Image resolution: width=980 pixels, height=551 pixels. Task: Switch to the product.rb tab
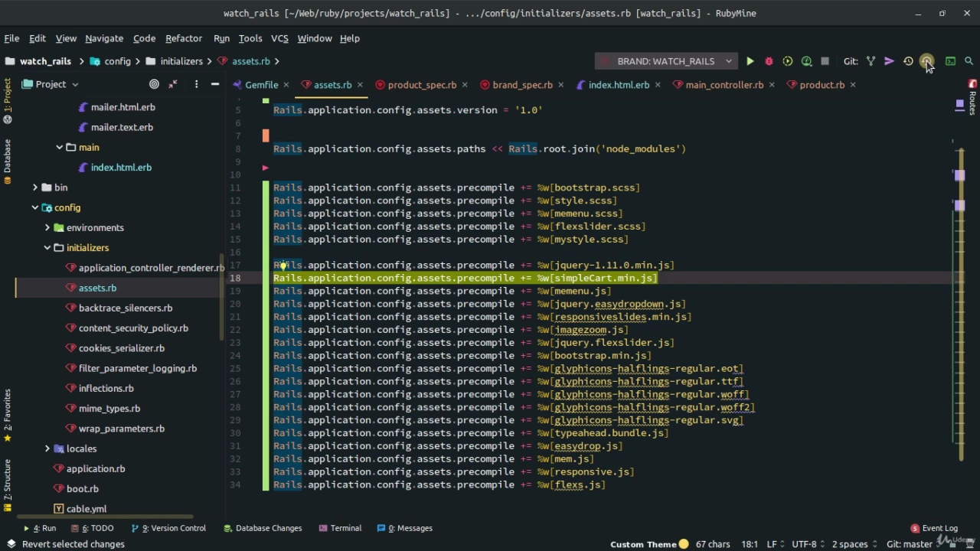(822, 85)
